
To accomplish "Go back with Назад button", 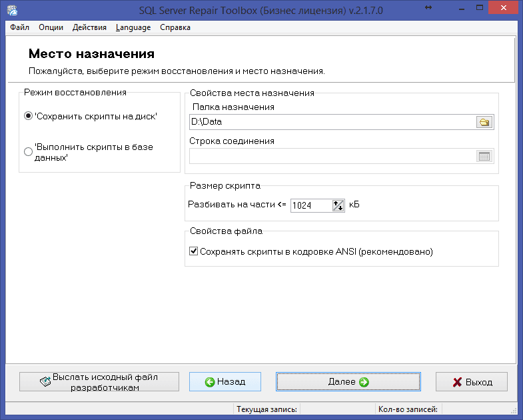I will (225, 382).
